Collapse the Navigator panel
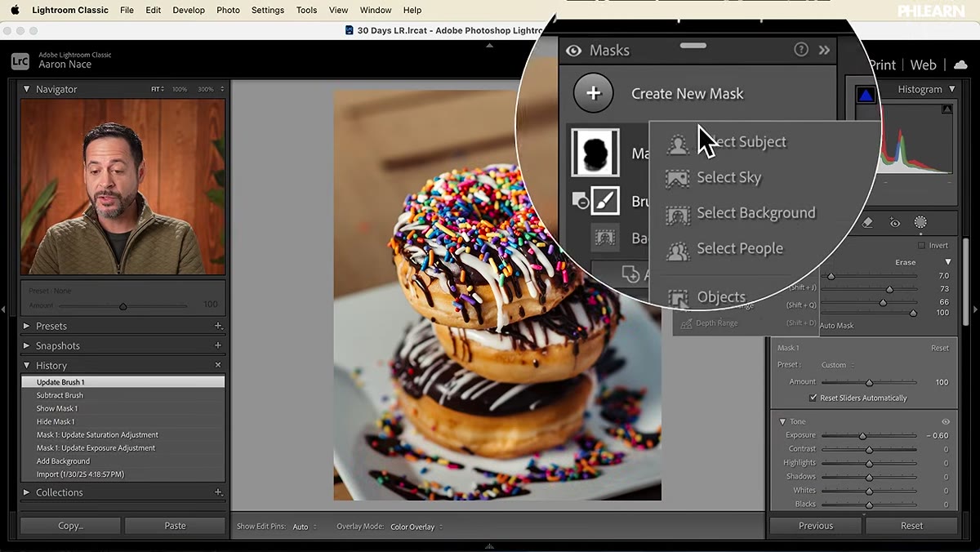 point(26,89)
